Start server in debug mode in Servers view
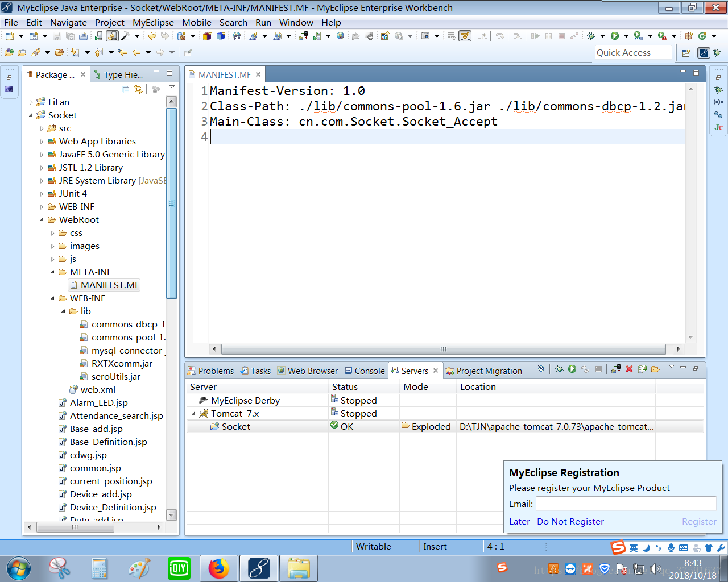This screenshot has height=582, width=728. pyautogui.click(x=559, y=369)
